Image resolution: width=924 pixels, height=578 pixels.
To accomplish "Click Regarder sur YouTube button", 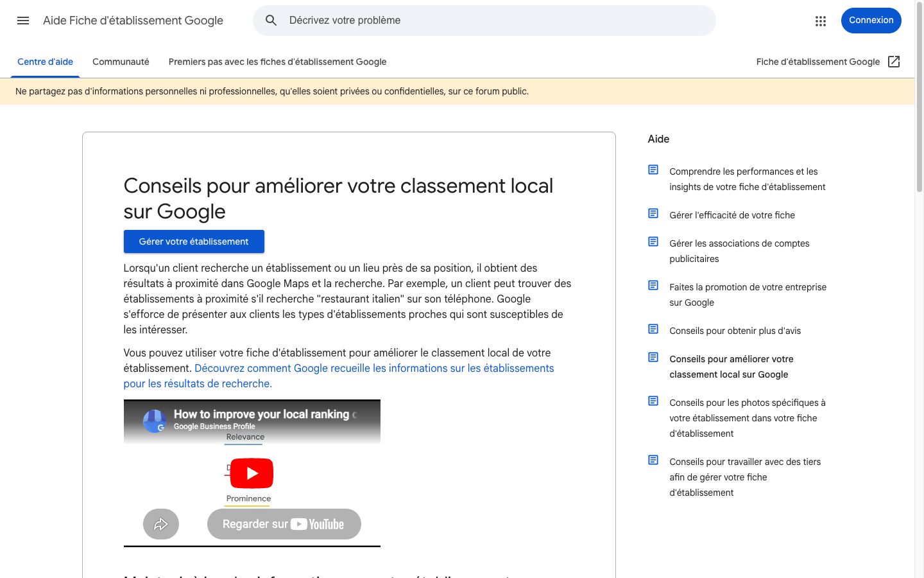I will [284, 524].
